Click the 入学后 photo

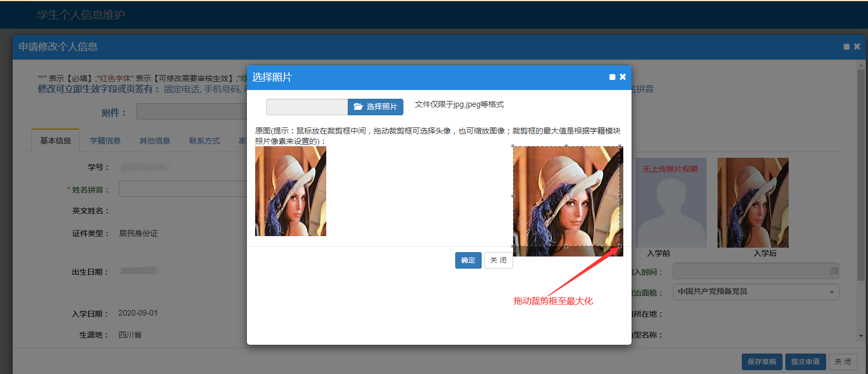753,202
